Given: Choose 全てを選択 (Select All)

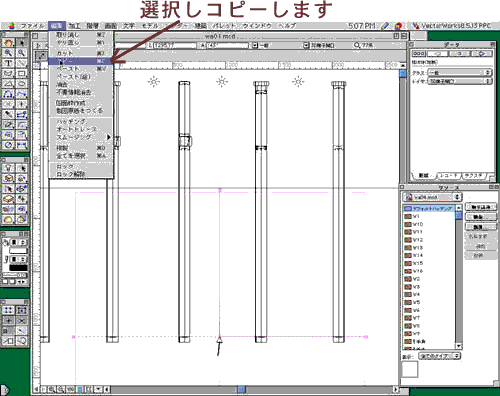Looking at the screenshot, I should click(x=81, y=156).
